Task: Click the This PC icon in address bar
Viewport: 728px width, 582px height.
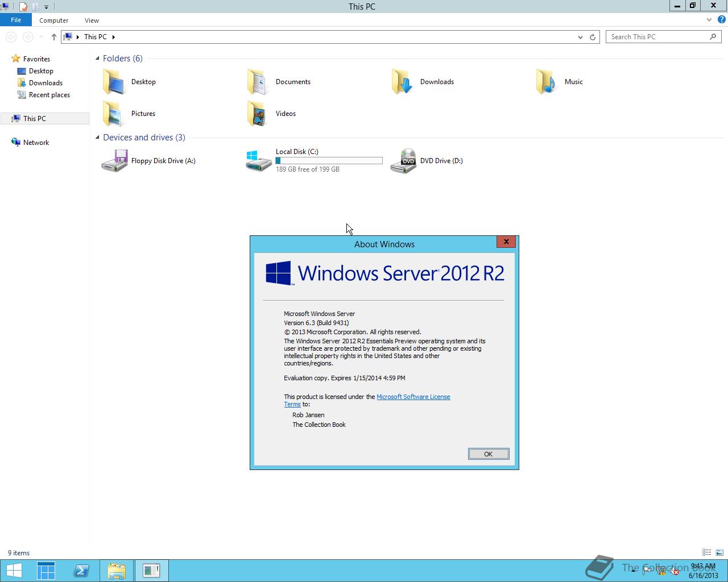Action: point(68,37)
